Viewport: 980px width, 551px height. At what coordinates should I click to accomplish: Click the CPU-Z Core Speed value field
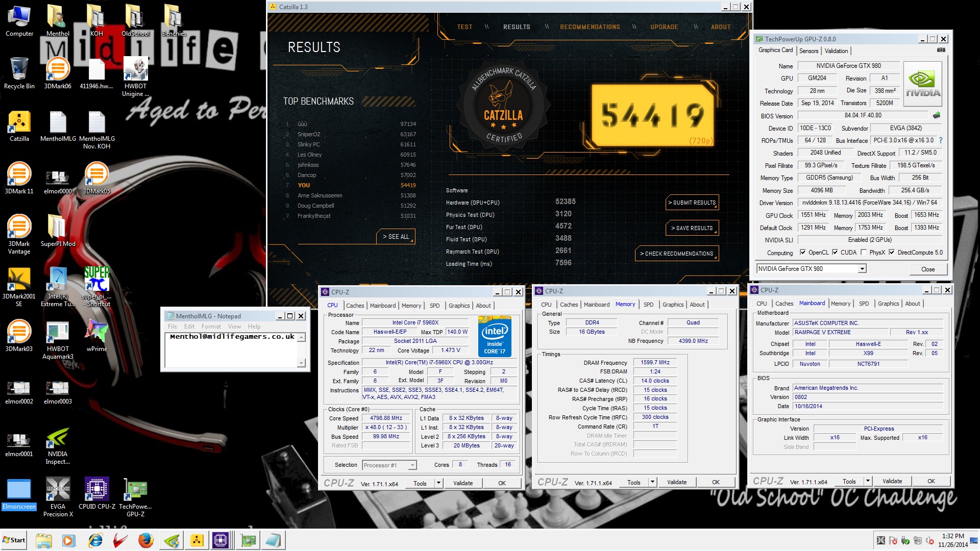pos(386,418)
